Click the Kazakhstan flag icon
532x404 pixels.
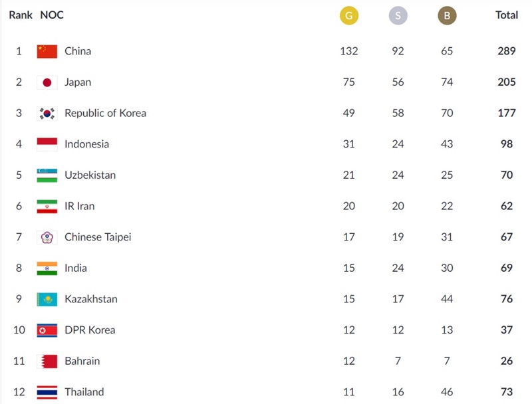[x=47, y=299]
